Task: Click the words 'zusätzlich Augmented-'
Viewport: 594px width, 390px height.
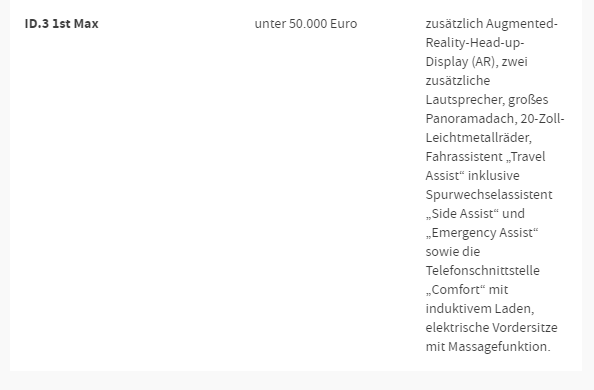Action: (x=491, y=23)
